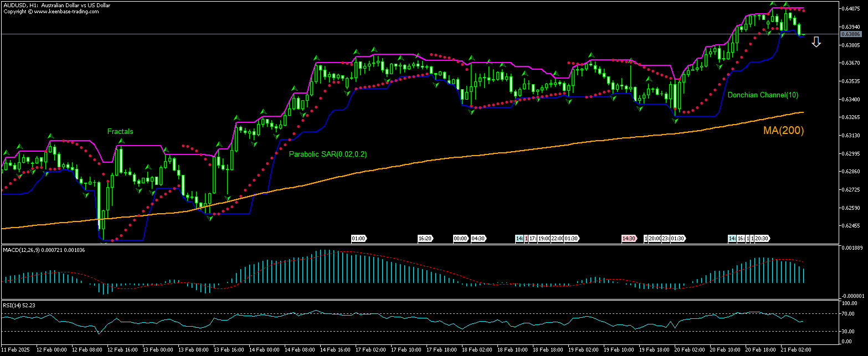This screenshot has width=868, height=356.
Task: Open the Donchian Channel(10) label
Action: (763, 95)
